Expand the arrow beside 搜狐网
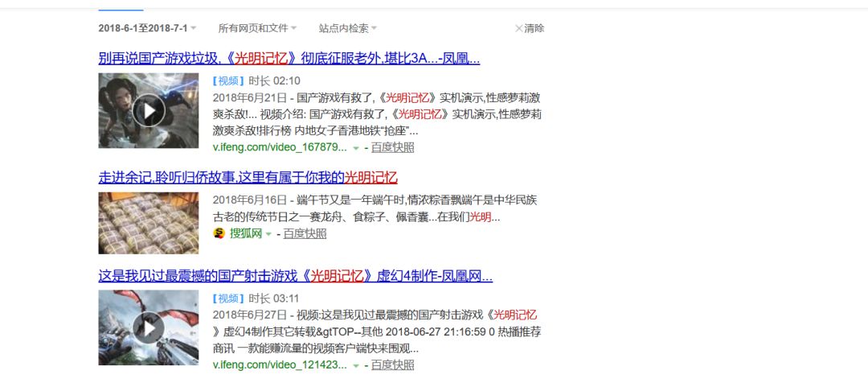868x383 pixels. point(268,234)
